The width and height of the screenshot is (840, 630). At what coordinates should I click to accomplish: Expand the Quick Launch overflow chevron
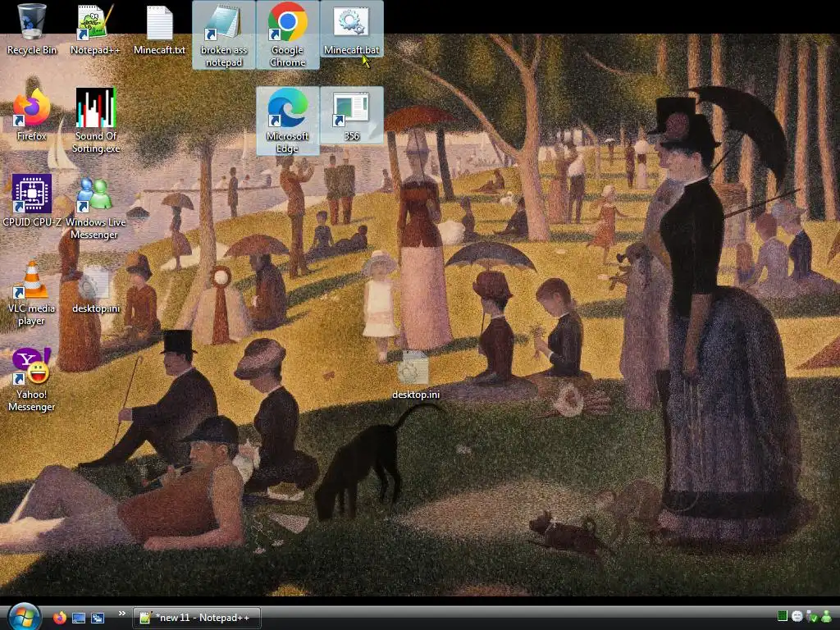[x=121, y=614]
